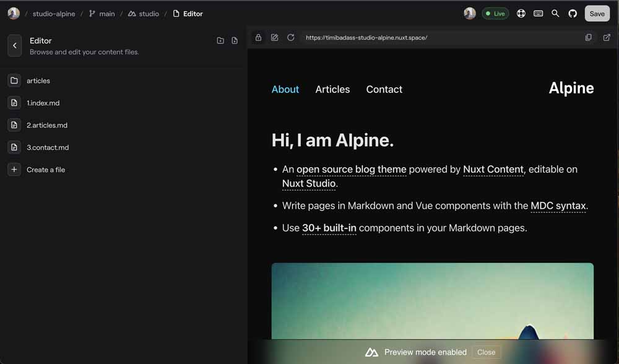Refresh the live preview with the reload icon

click(x=290, y=37)
